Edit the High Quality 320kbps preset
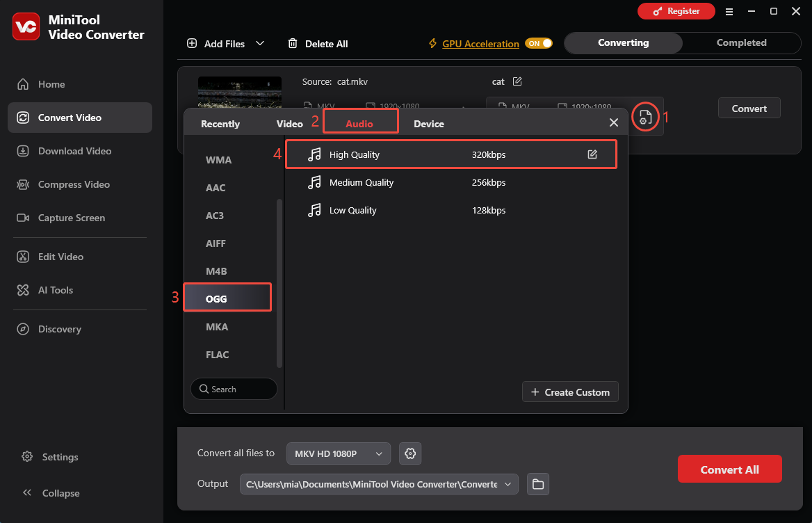This screenshot has height=523, width=812. pos(592,154)
